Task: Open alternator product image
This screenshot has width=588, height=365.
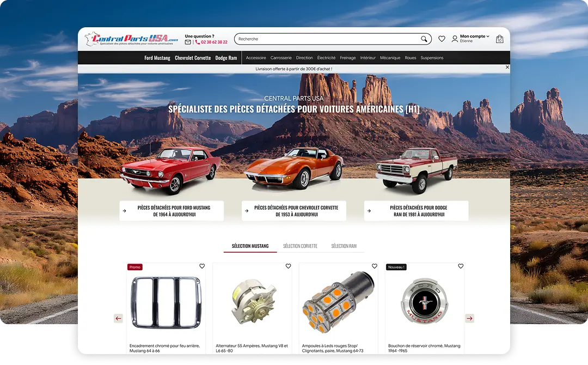Action: tap(253, 301)
